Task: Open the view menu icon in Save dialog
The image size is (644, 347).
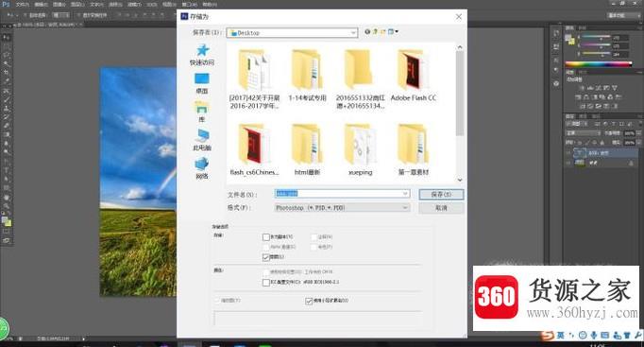Action: coord(393,31)
